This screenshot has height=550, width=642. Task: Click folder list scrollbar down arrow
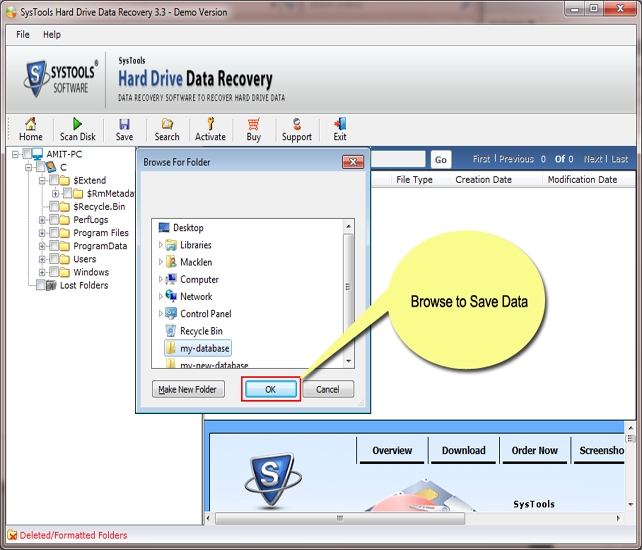pos(348,361)
